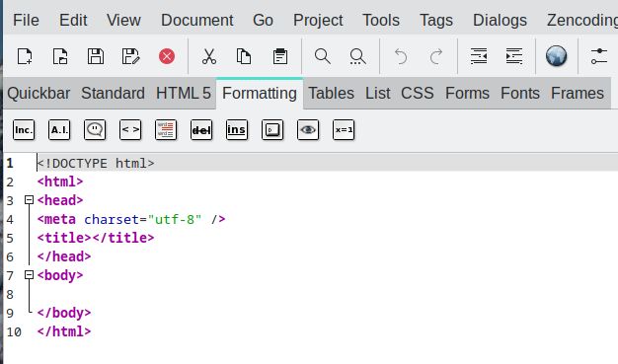Screen dimensions: 618x364
Task: Open the Tools menu
Action: point(381,20)
